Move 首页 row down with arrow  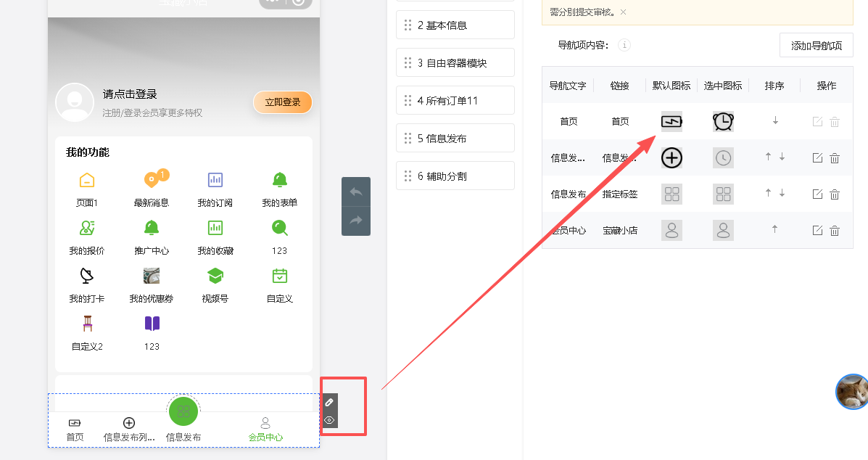point(775,120)
